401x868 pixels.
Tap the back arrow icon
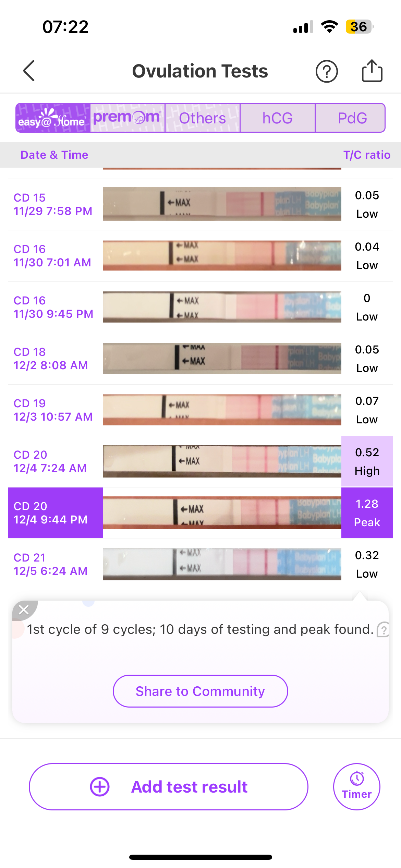point(29,71)
